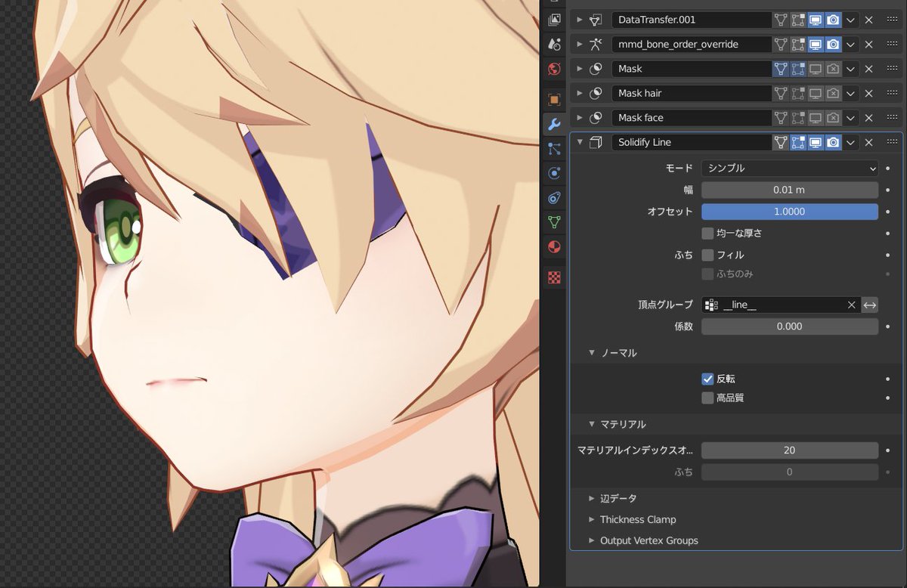Open the Modifiers wrench tab

click(554, 125)
